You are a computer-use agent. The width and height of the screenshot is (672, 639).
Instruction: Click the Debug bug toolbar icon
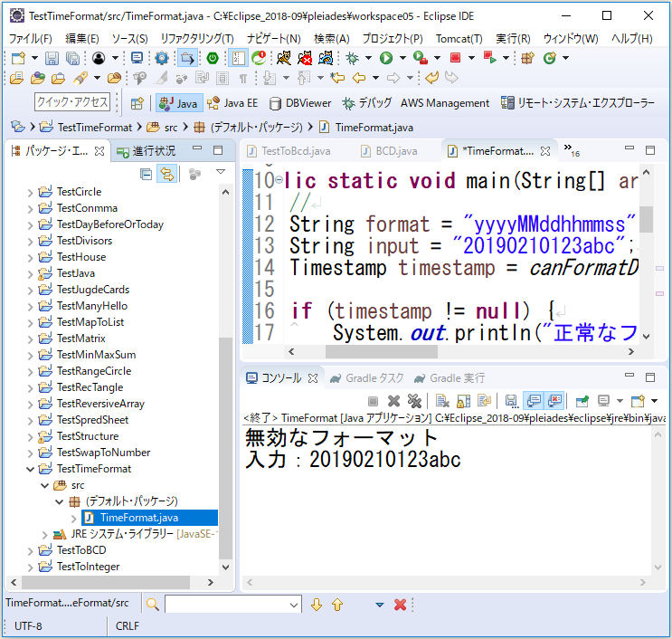click(x=353, y=58)
